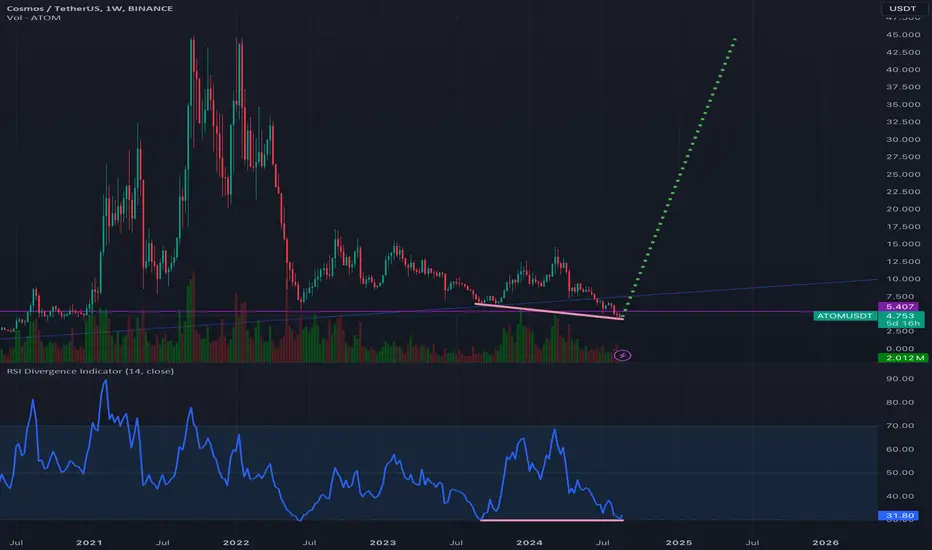
Task: Click the 2023 time axis label
Action: [383, 543]
